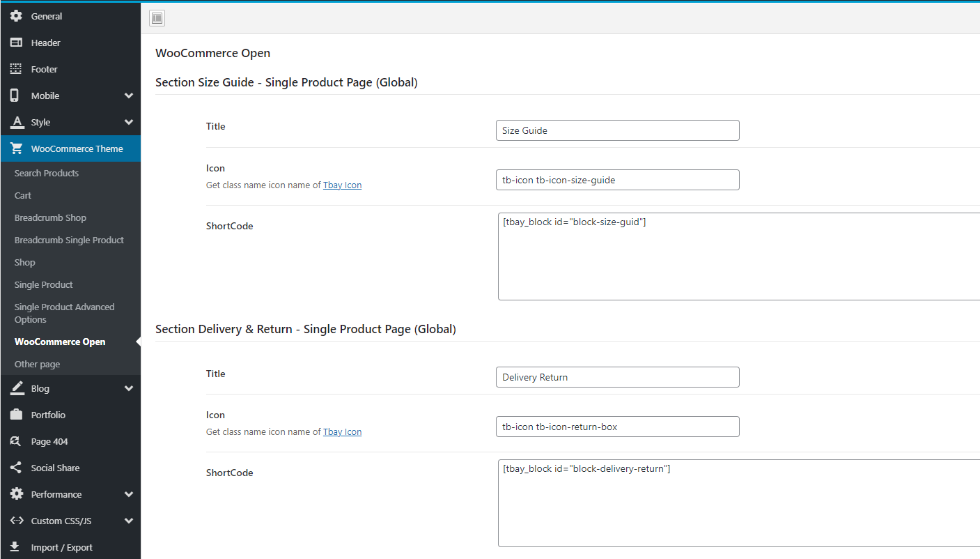Viewport: 980px width, 559px height.
Task: Expand the Mobile menu chevron
Action: 129,95
